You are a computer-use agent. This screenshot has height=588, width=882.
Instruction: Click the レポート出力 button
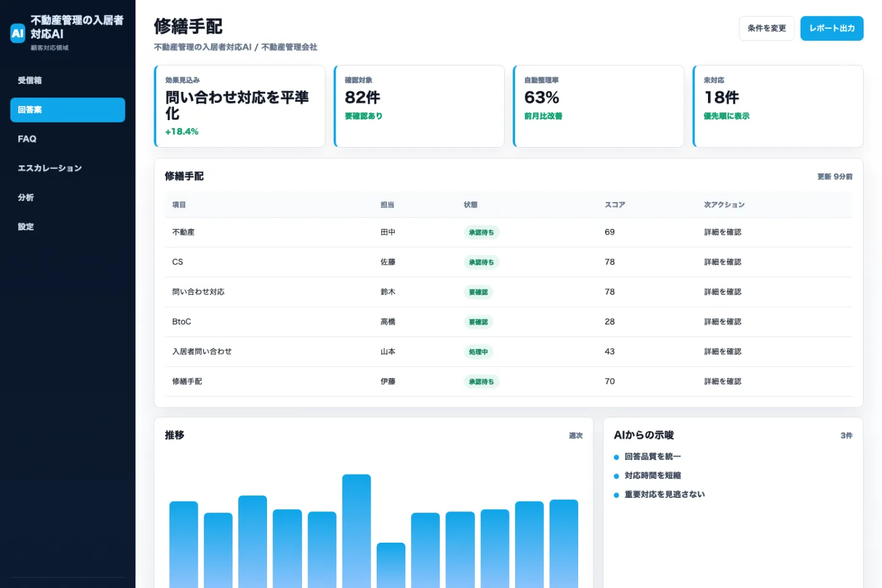click(831, 28)
